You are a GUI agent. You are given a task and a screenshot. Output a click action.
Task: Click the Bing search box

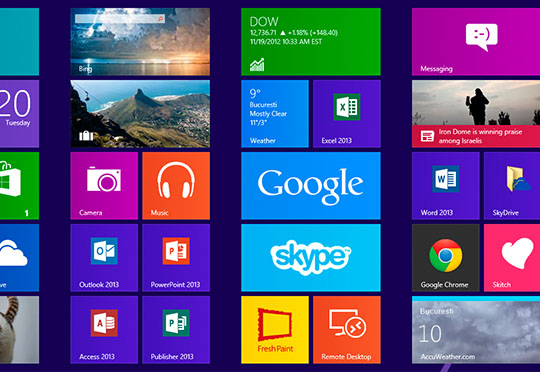pos(120,19)
